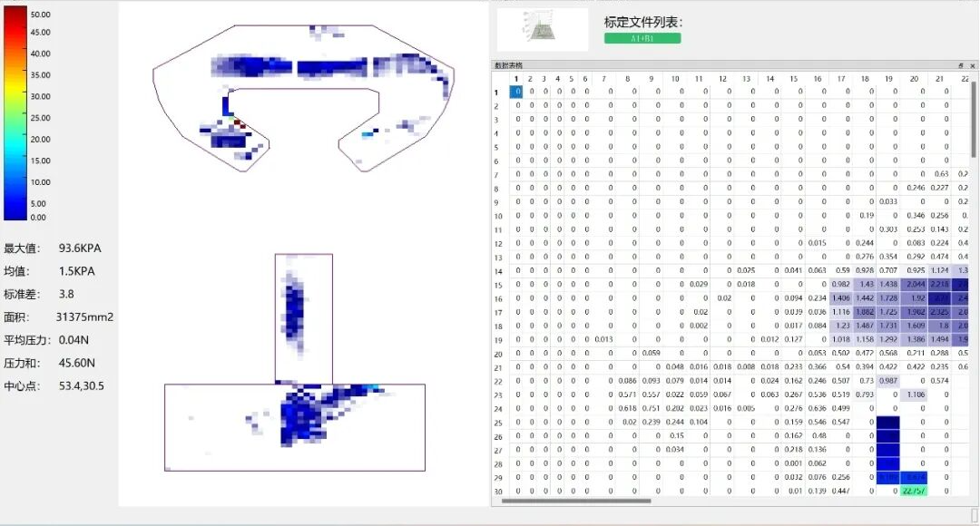Select table column header 10
This screenshot has width=980, height=526.
[x=675, y=79]
